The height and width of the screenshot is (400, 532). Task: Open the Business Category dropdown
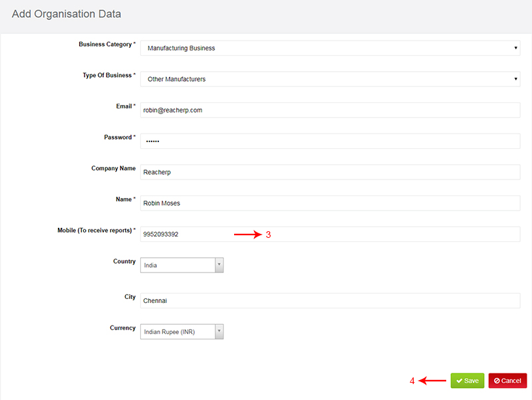pos(330,48)
